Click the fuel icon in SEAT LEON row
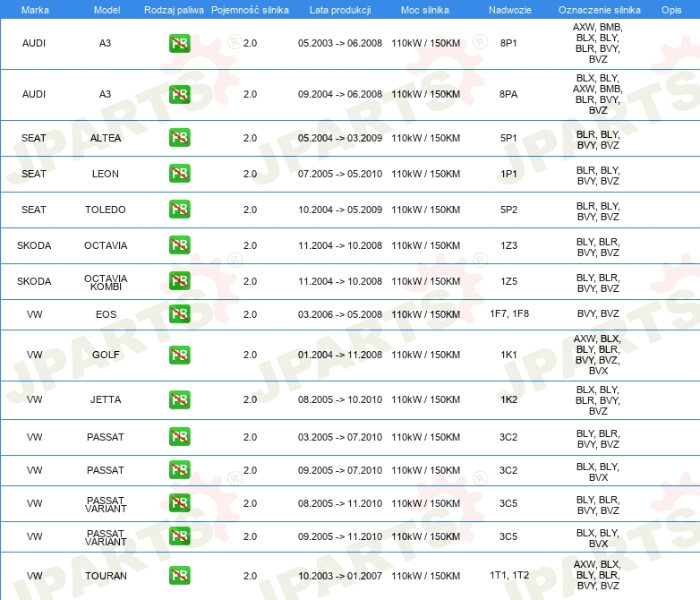The image size is (700, 600). pyautogui.click(x=179, y=174)
